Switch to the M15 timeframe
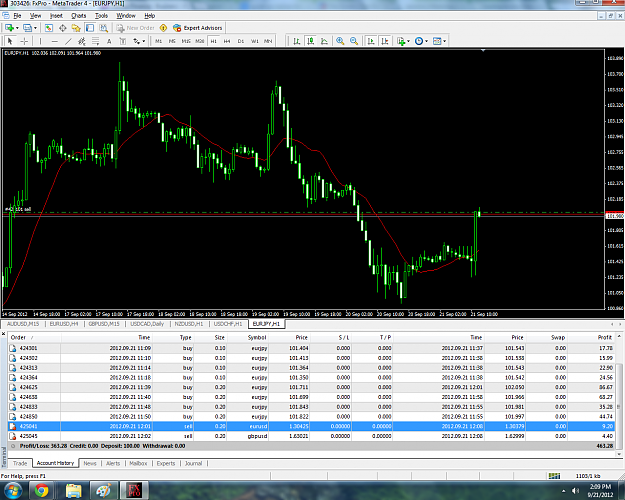Image resolution: width=625 pixels, height=500 pixels. tap(186, 41)
